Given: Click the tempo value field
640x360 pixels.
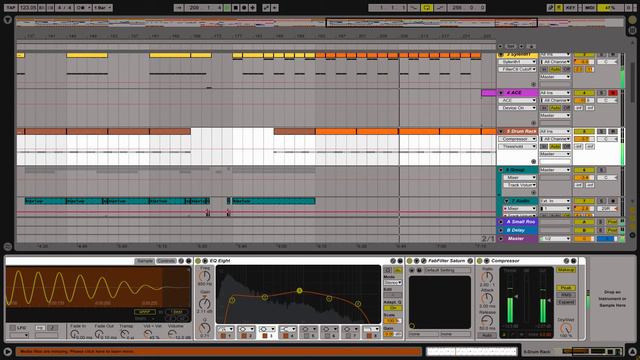Looking at the screenshot, I should tap(27, 7).
